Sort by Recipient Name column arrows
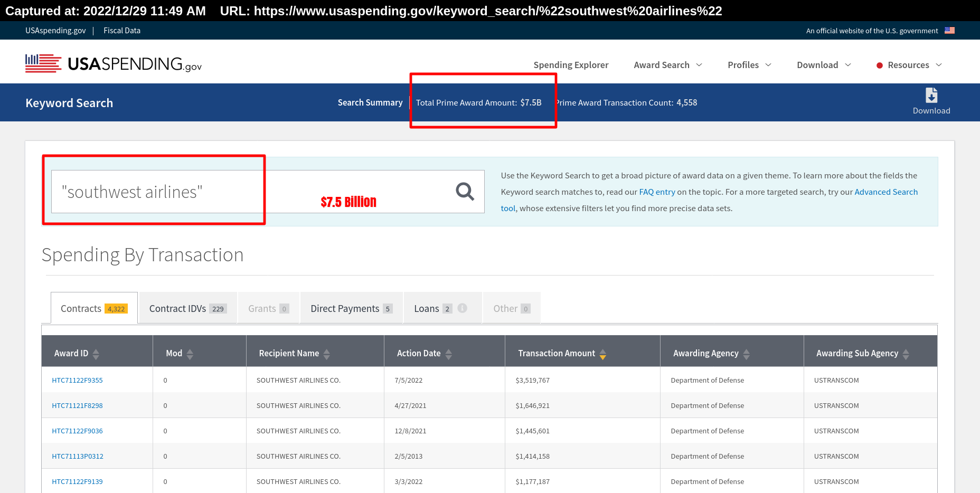 click(x=327, y=354)
